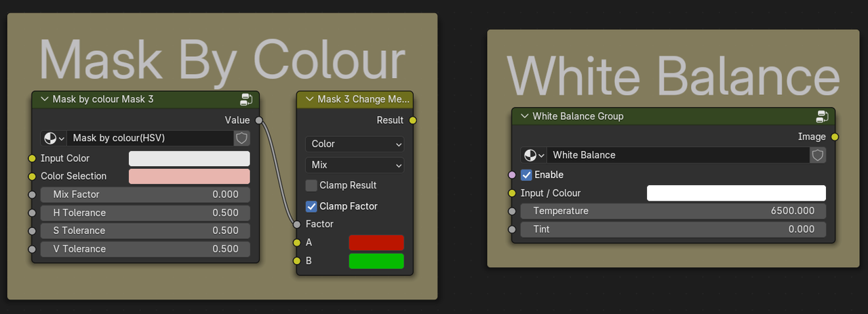
Task: Uncheck the Enable checkbox in White Balance
Action: pos(526,175)
